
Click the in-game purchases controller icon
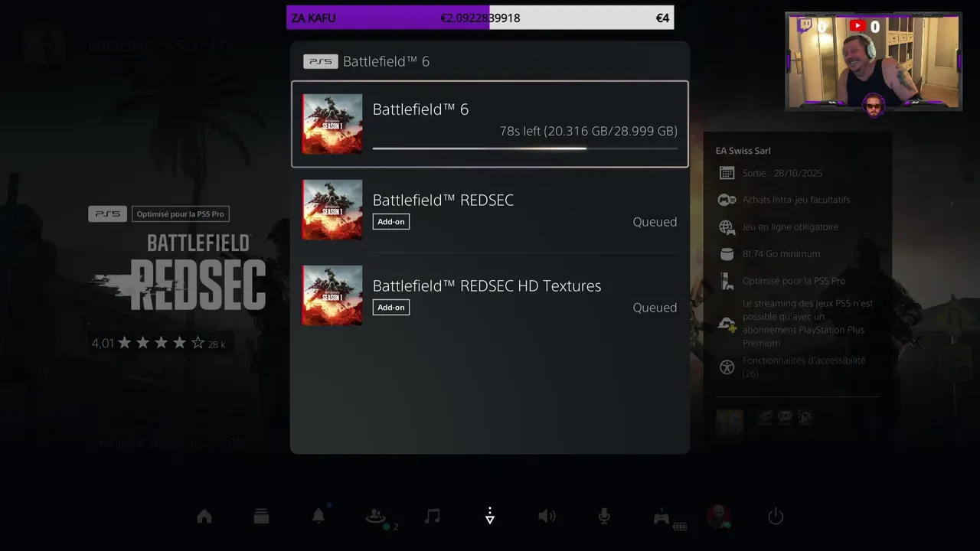(x=727, y=200)
